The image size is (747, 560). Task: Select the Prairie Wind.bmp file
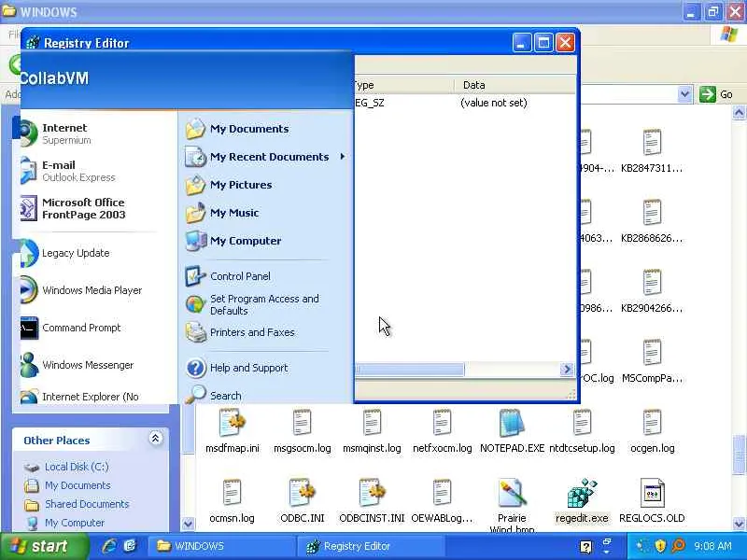[x=512, y=505]
